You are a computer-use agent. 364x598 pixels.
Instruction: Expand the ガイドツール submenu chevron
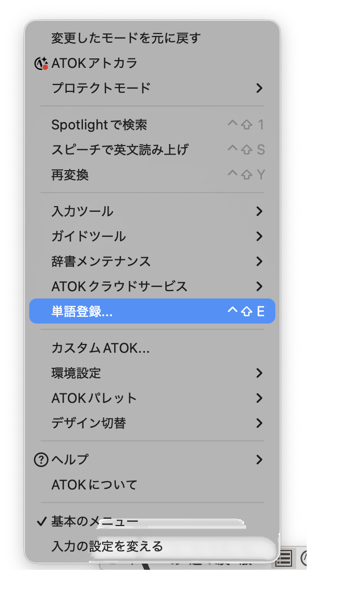click(x=259, y=236)
